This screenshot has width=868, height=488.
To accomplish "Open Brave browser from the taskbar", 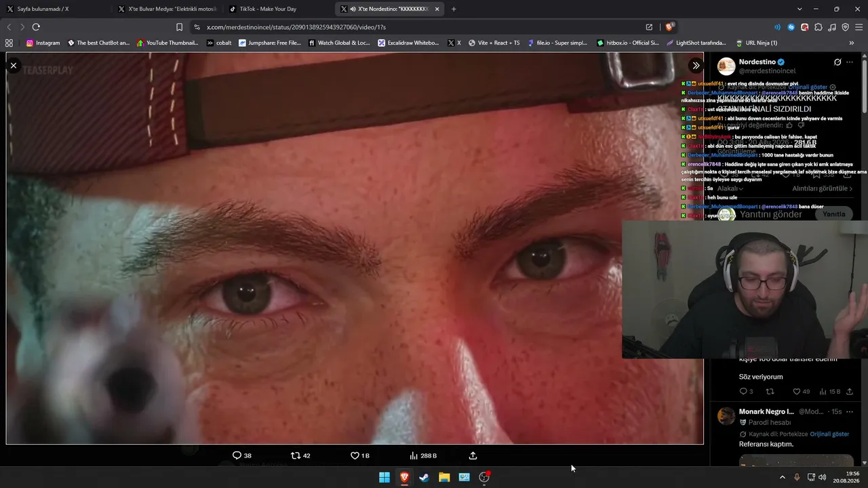I will pyautogui.click(x=404, y=477).
